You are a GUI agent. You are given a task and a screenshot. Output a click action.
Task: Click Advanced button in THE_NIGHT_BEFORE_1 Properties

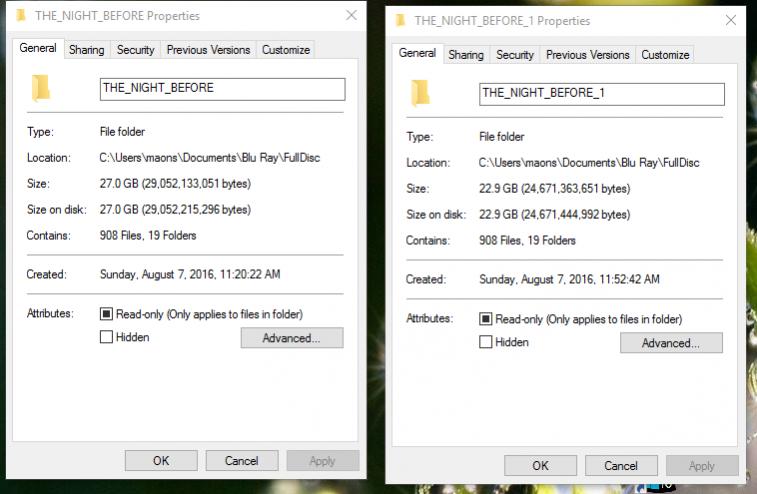coord(671,343)
